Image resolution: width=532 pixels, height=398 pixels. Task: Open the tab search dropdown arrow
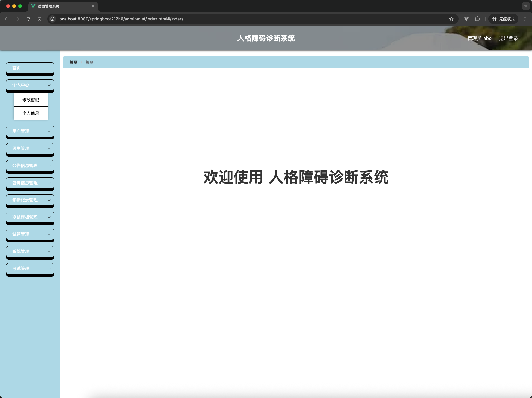coord(526,6)
